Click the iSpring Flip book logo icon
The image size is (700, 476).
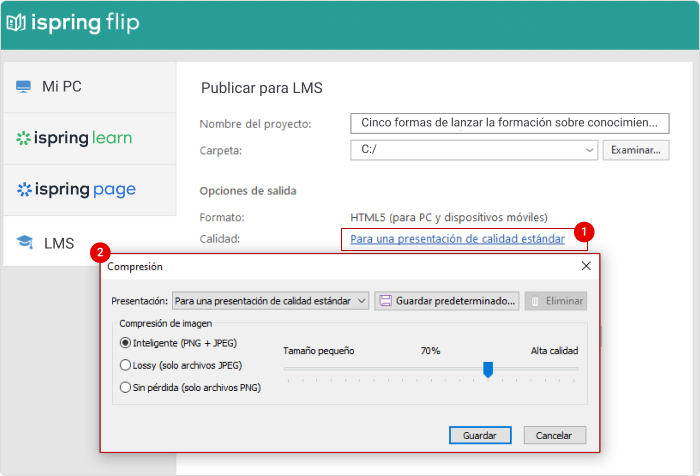pos(16,23)
